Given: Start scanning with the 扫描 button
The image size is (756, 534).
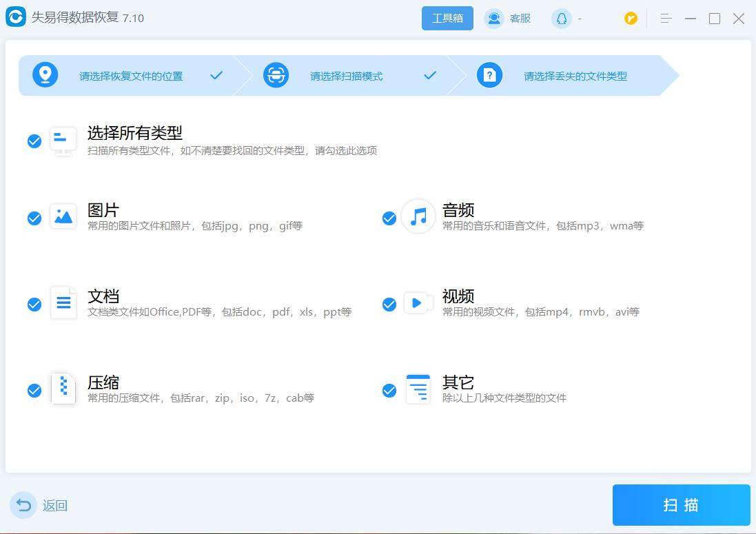Looking at the screenshot, I should coord(680,505).
